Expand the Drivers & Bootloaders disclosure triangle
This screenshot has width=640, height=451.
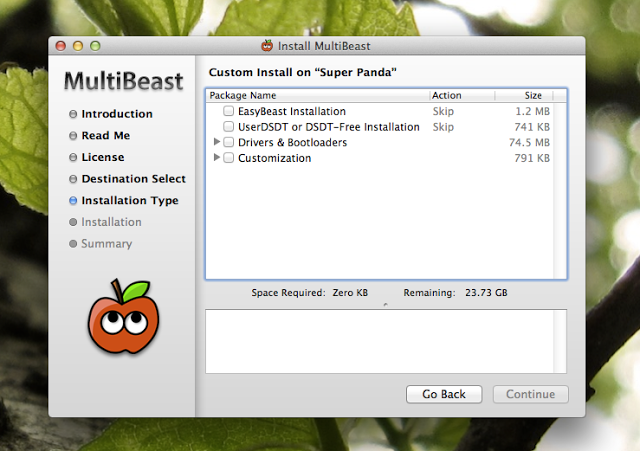tap(217, 143)
